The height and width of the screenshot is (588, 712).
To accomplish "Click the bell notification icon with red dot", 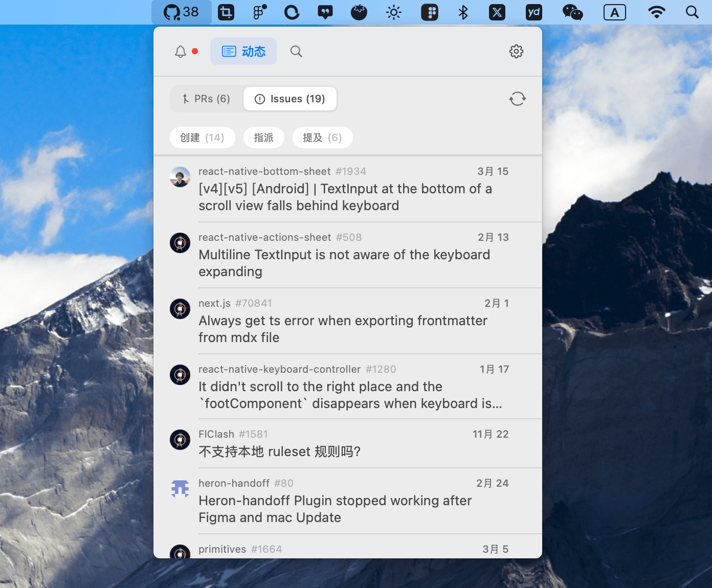I will 180,51.
